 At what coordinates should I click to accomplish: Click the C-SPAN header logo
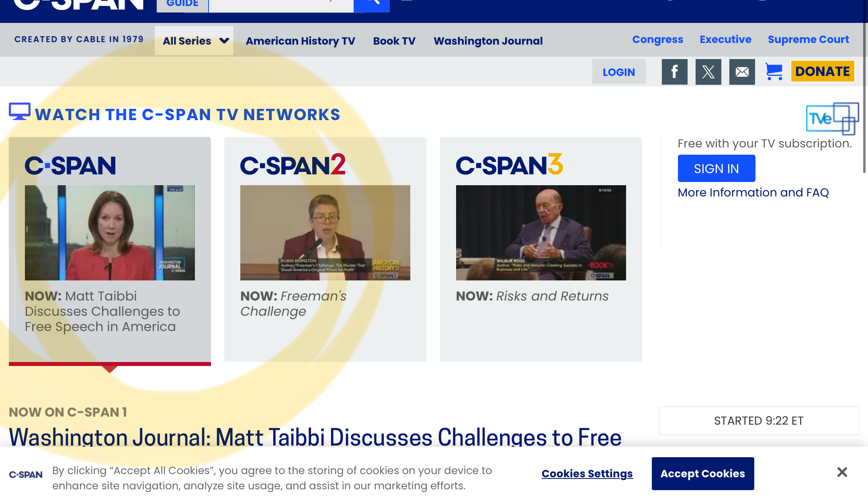[79, 4]
